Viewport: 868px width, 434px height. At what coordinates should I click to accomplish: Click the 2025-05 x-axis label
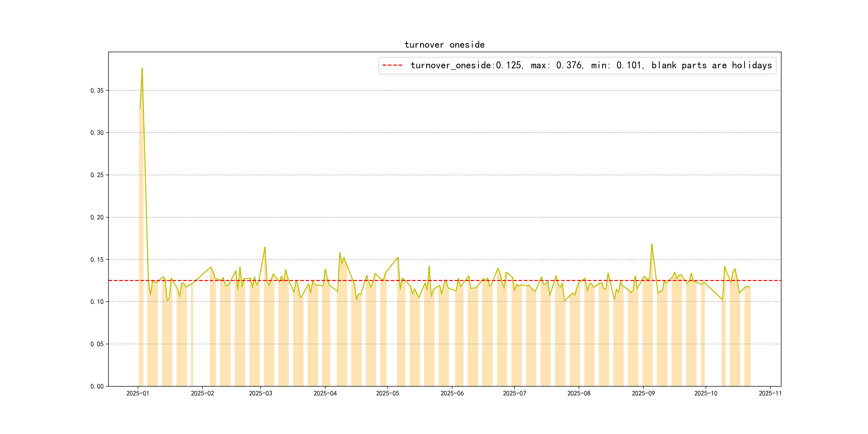point(387,393)
